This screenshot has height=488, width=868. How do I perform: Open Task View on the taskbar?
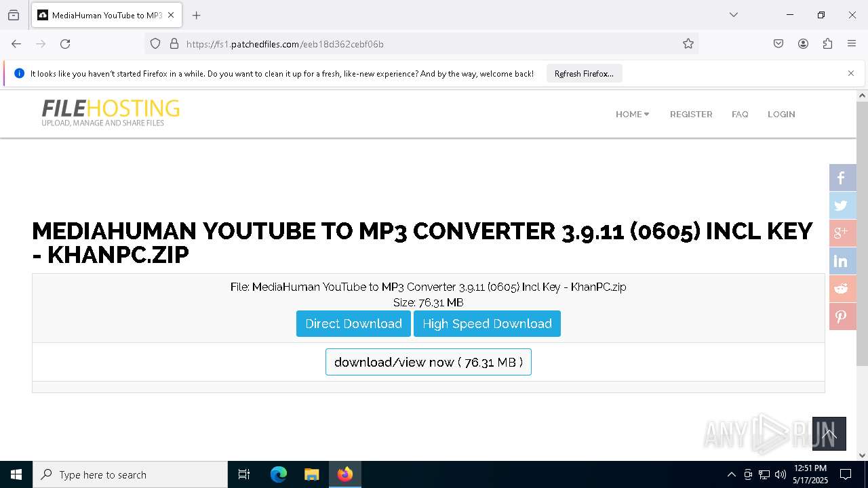[x=244, y=474]
